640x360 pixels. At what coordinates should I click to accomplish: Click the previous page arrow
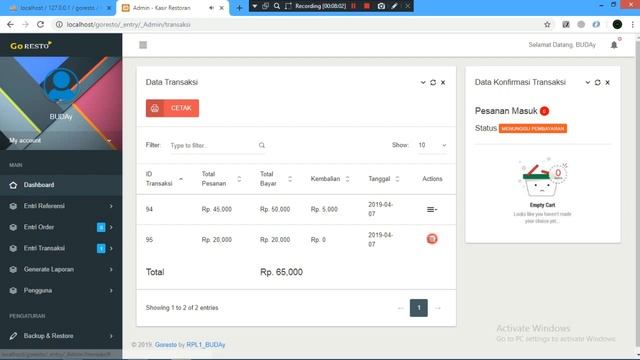(x=400, y=308)
